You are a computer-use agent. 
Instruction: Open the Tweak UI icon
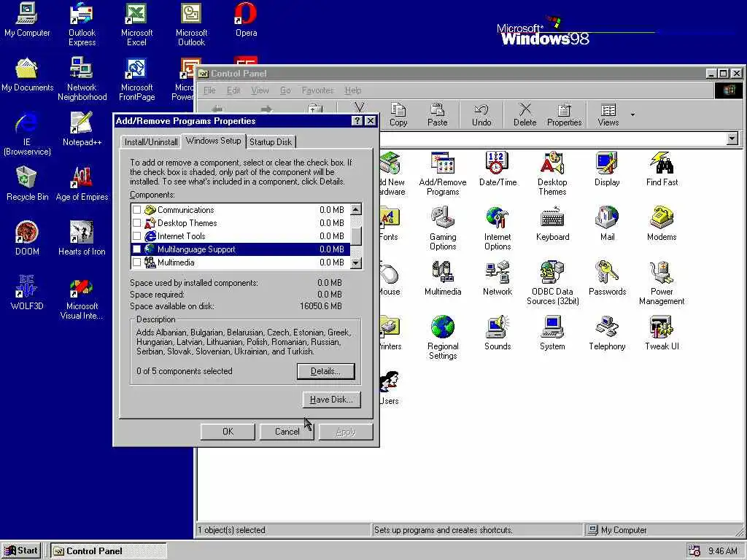click(x=662, y=334)
